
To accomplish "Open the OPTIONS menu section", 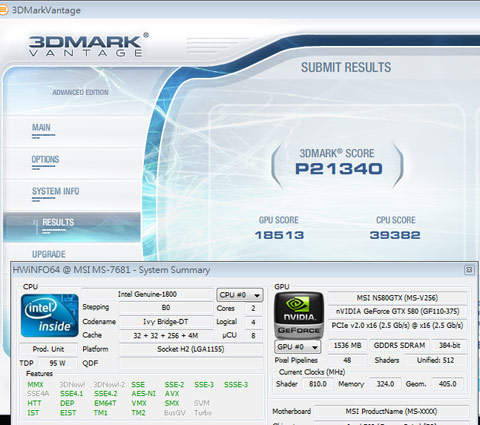I will click(x=45, y=159).
